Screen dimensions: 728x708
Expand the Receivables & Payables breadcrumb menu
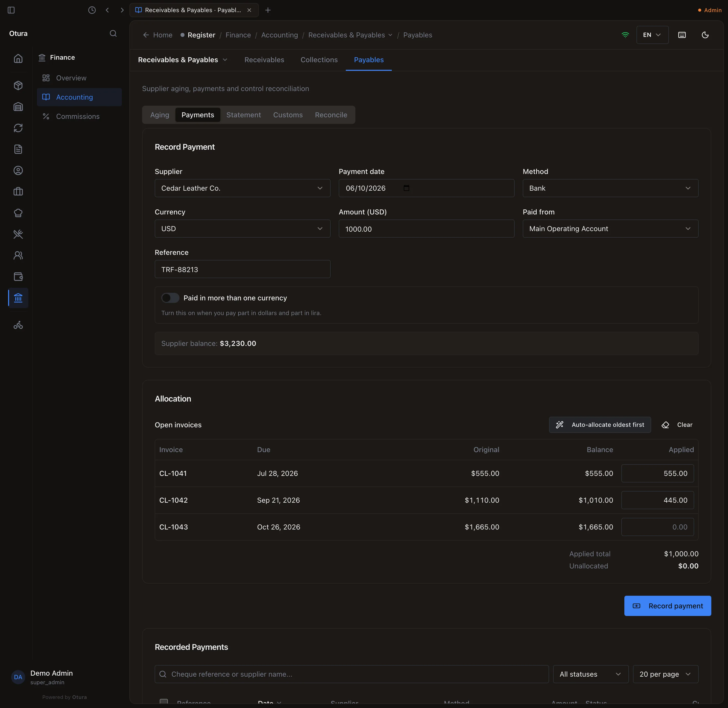click(x=390, y=35)
